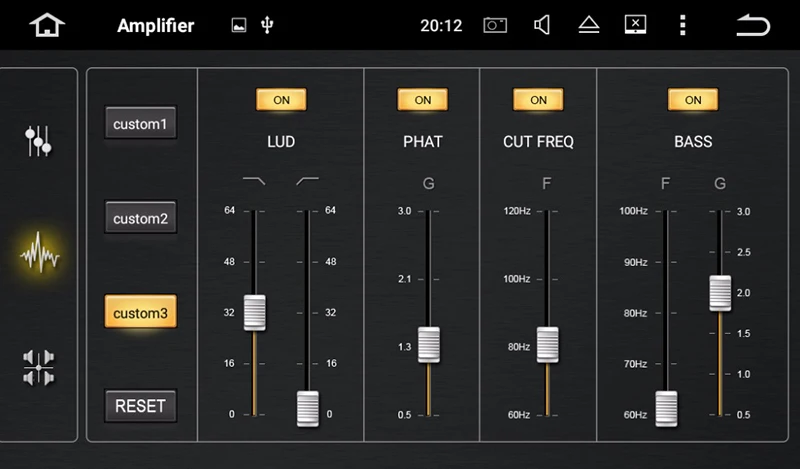Click the CUT FREQ section label
Viewport: 800px width, 469px height.
click(x=538, y=141)
